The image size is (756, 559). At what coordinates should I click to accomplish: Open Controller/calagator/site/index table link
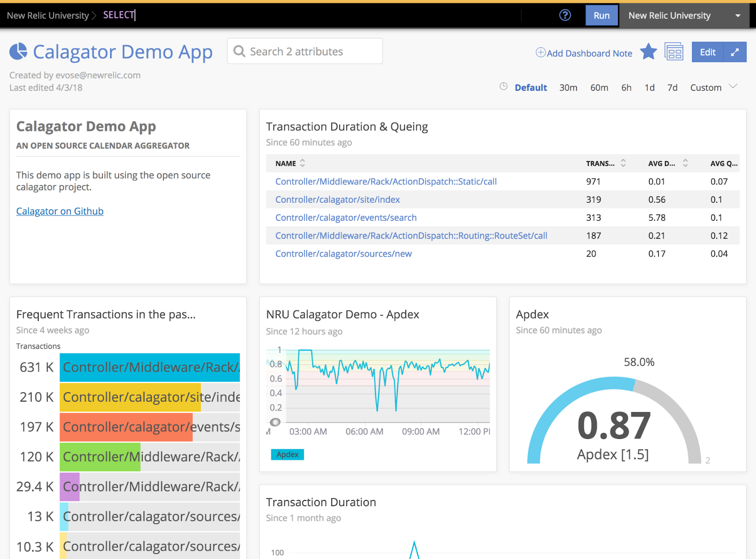337,199
